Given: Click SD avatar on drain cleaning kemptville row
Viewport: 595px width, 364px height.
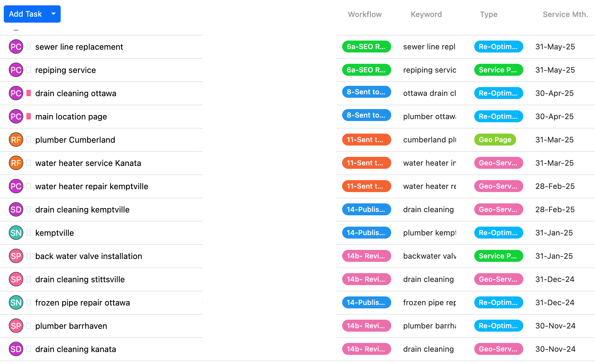Looking at the screenshot, I should coord(16,210).
